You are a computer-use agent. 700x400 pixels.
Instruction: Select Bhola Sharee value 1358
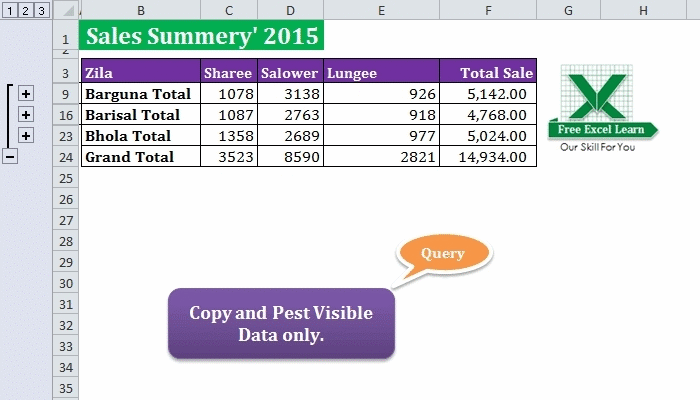(x=228, y=136)
